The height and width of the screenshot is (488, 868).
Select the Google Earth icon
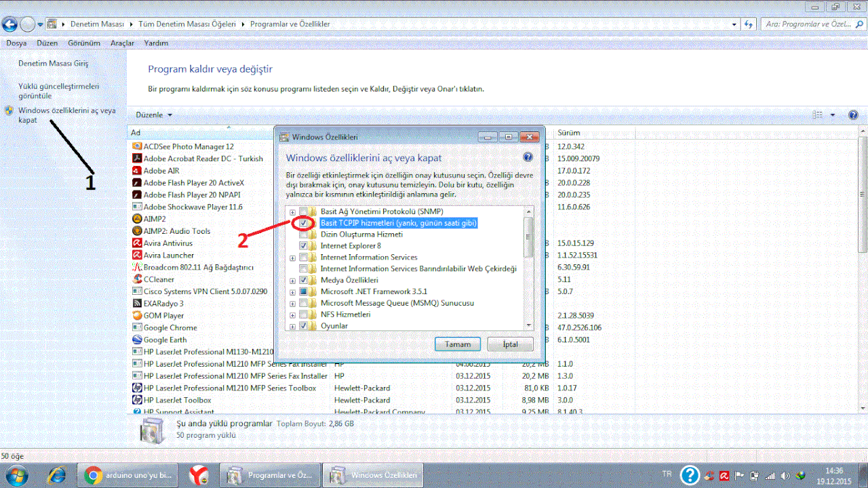[137, 340]
